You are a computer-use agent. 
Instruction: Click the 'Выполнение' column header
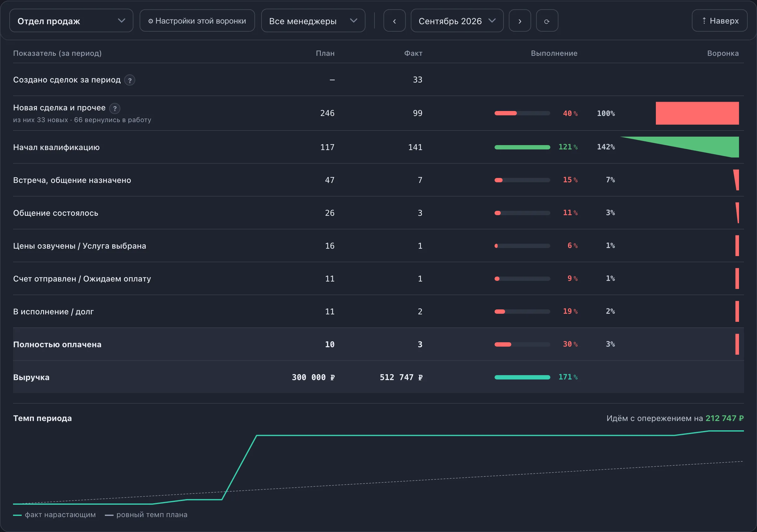coord(554,53)
